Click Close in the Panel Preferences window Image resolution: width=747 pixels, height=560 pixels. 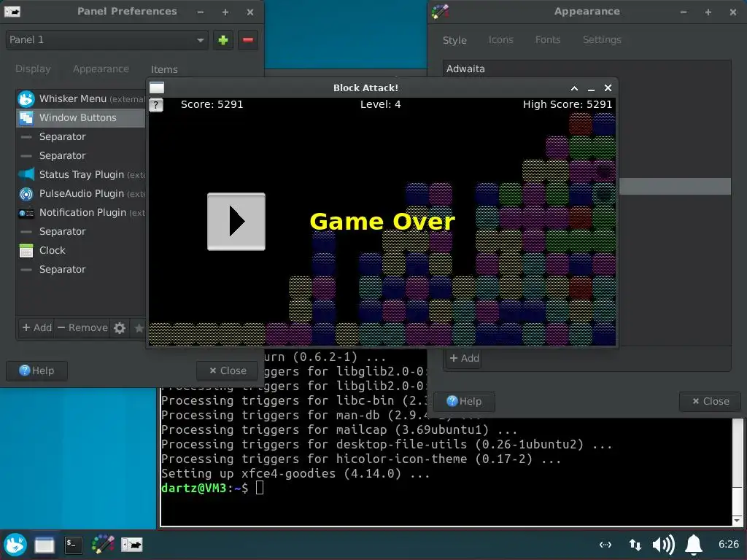(228, 370)
